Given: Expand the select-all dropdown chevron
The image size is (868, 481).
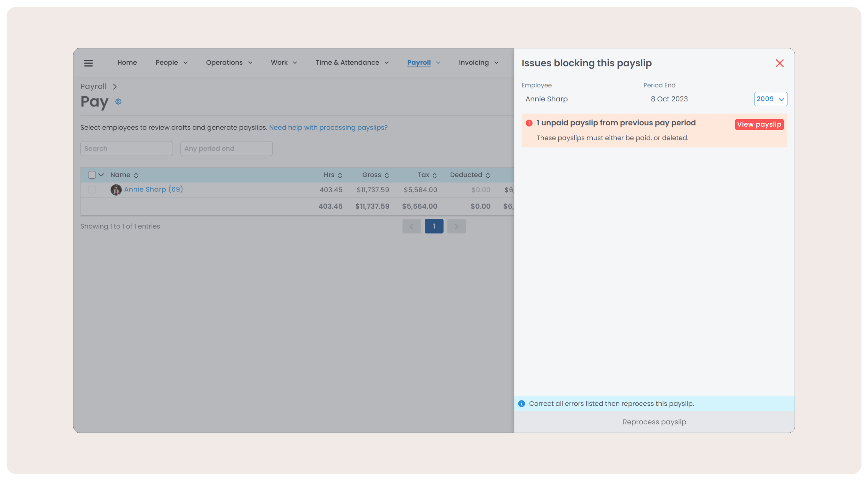Looking at the screenshot, I should 101,174.
